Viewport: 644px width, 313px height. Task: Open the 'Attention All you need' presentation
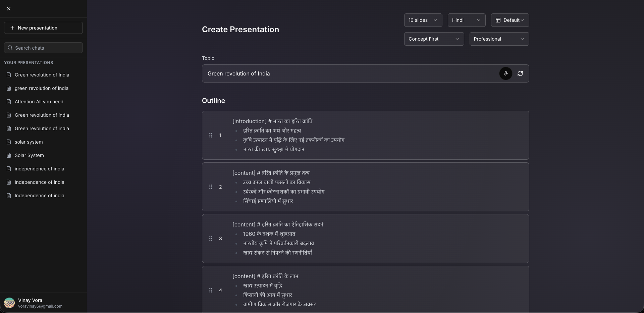(39, 102)
